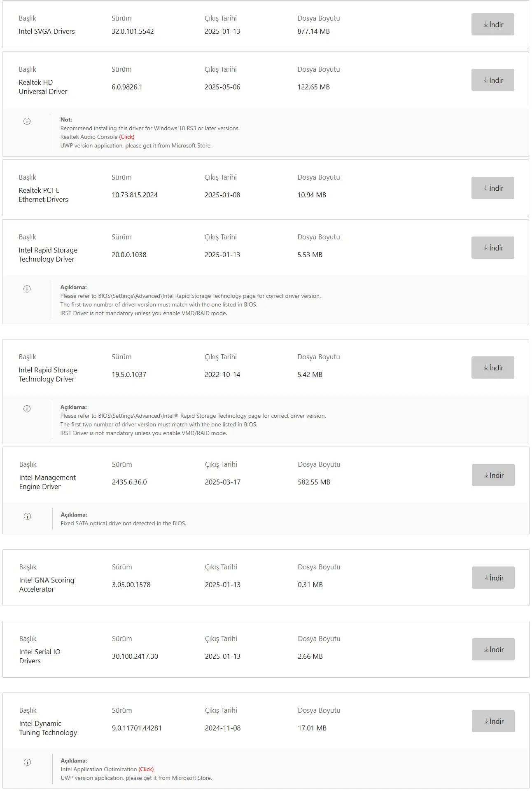This screenshot has height=791, width=532.
Task: Click İndir for Intel RST version 20.0.0.1038
Action: click(492, 248)
